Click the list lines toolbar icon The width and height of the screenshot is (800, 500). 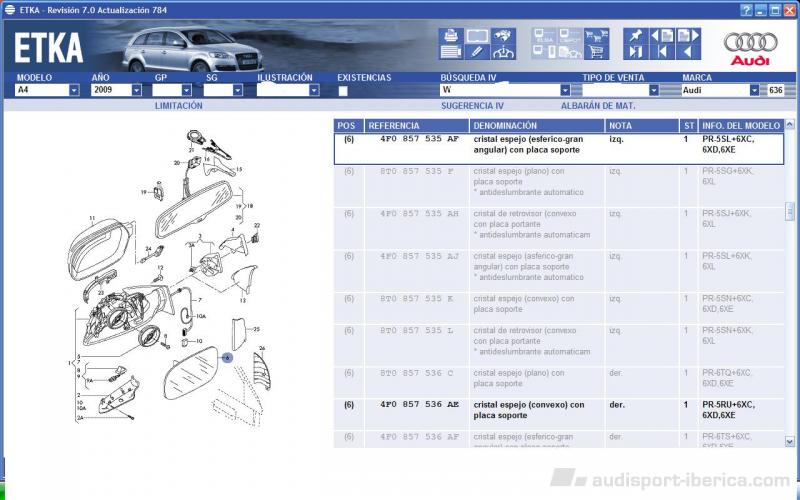coord(451,52)
